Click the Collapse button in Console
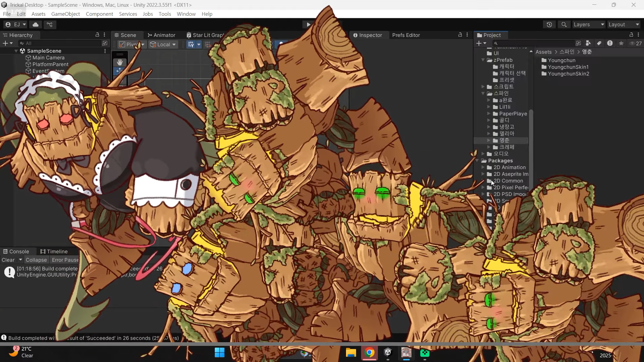This screenshot has height=362, width=644. [36, 260]
